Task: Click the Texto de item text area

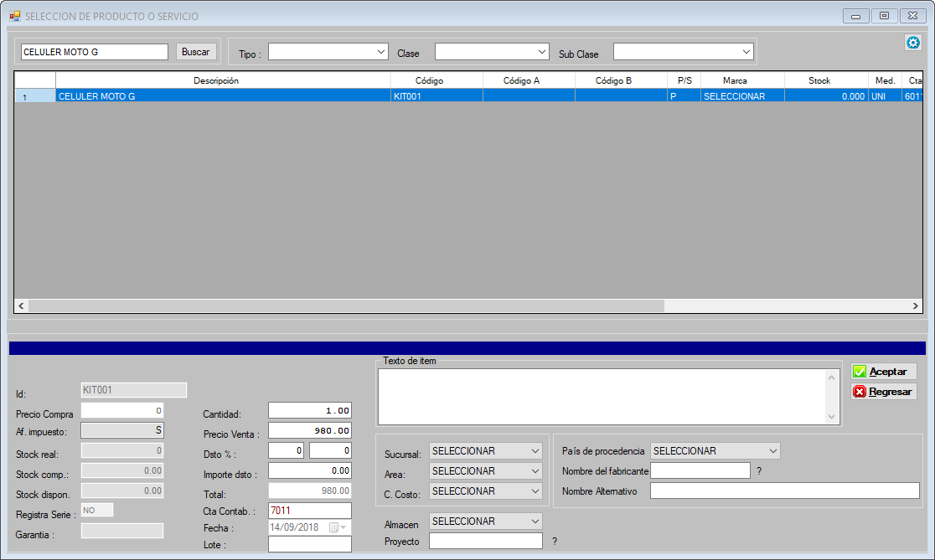Action: 602,397
